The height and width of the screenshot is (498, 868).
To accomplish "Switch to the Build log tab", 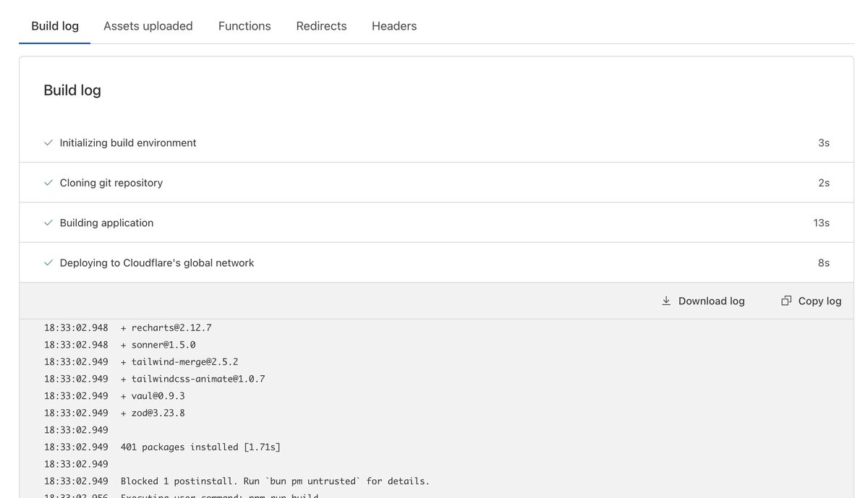I will 55,26.
